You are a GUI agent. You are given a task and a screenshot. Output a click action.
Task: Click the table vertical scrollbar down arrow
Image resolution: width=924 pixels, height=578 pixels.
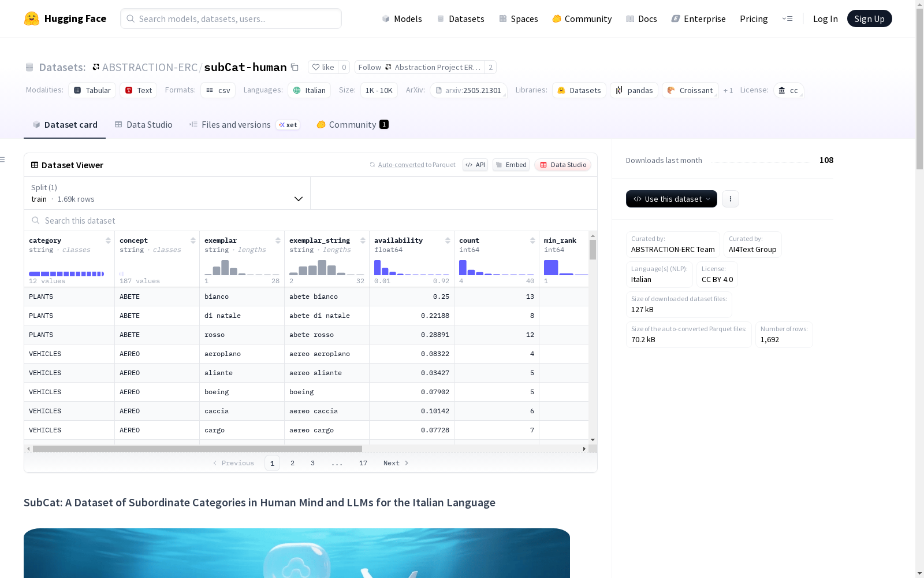click(593, 440)
